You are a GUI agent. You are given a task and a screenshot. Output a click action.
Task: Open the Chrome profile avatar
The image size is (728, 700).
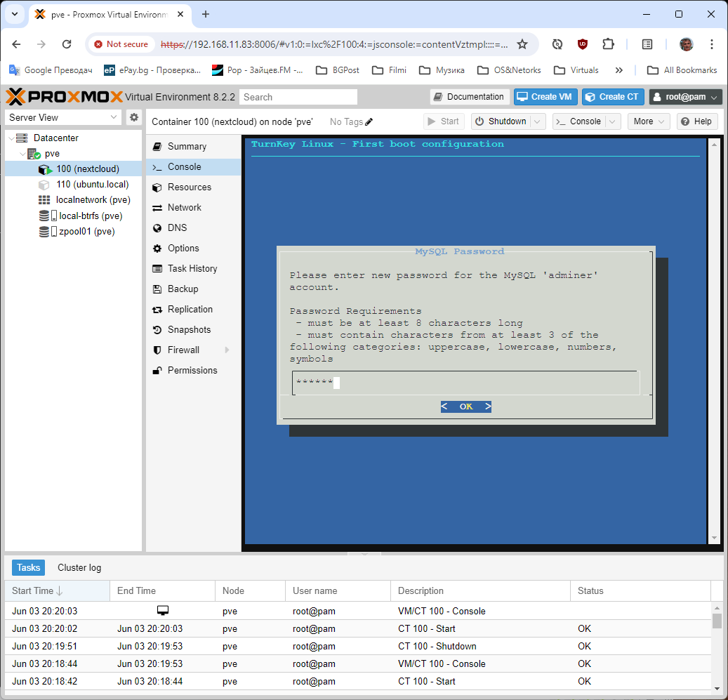(x=686, y=44)
